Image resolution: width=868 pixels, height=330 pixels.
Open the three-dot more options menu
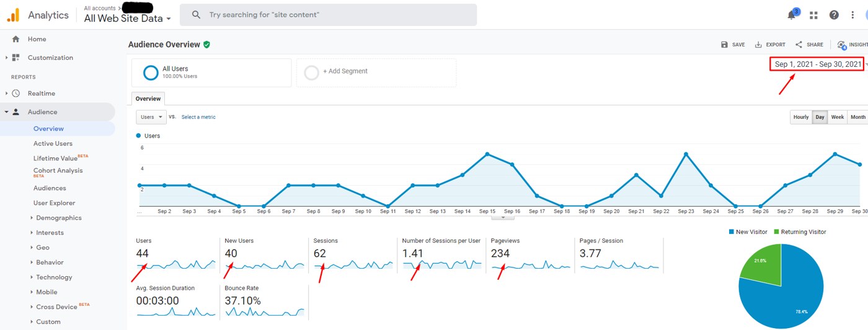click(x=853, y=15)
